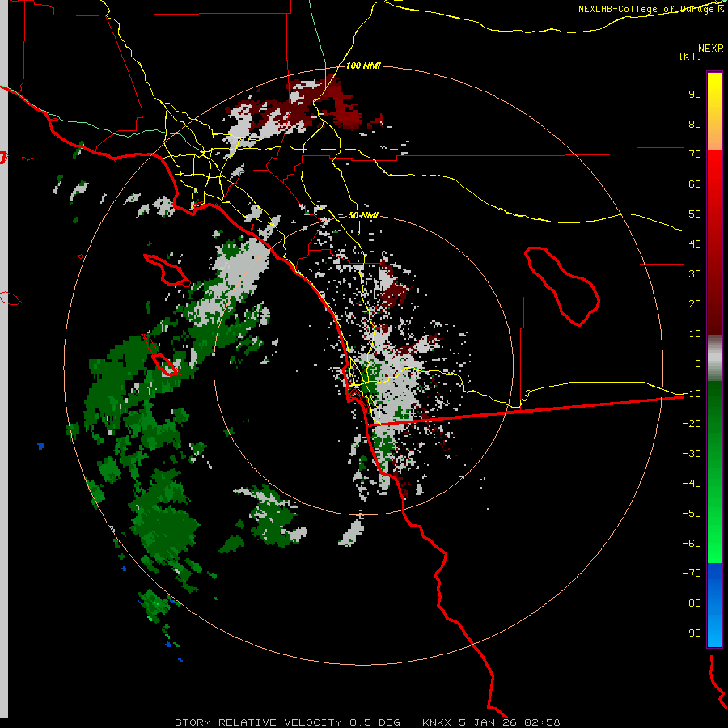The width and height of the screenshot is (728, 728).
Task: Click the 90 value on velocity scale
Action: 695,95
